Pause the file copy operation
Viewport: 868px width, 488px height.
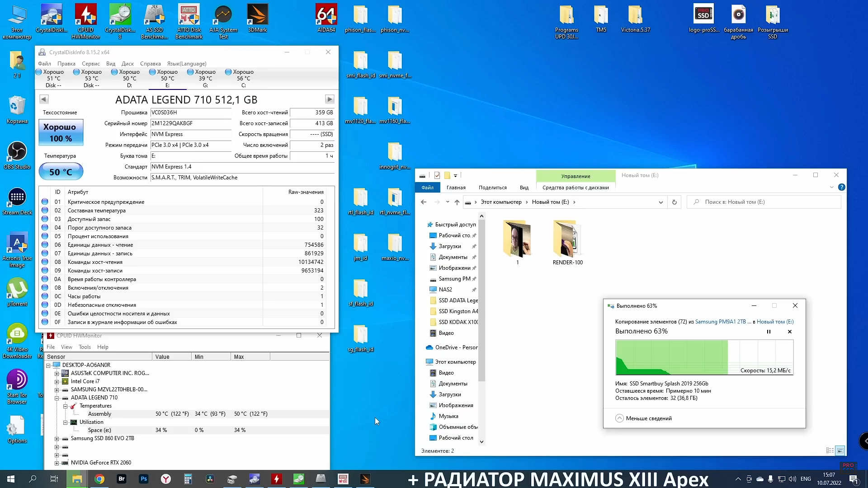pos(769,332)
